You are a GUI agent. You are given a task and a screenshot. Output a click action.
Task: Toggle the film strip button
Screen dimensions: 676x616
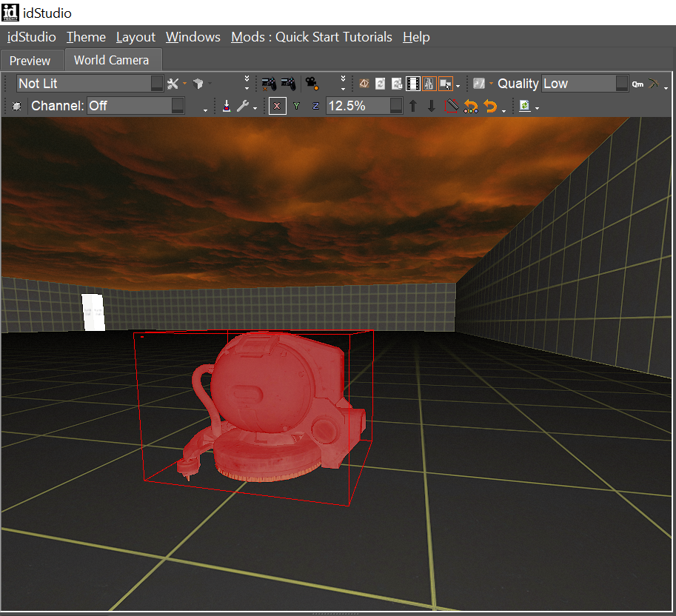(x=413, y=84)
